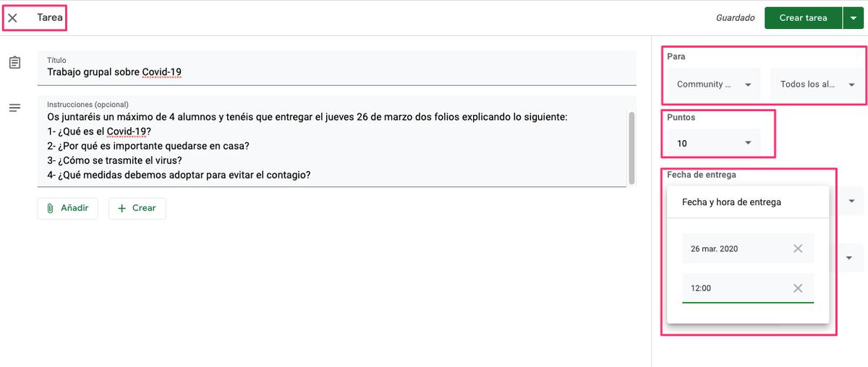
Task: Click the instructions lines icon
Action: tap(14, 108)
